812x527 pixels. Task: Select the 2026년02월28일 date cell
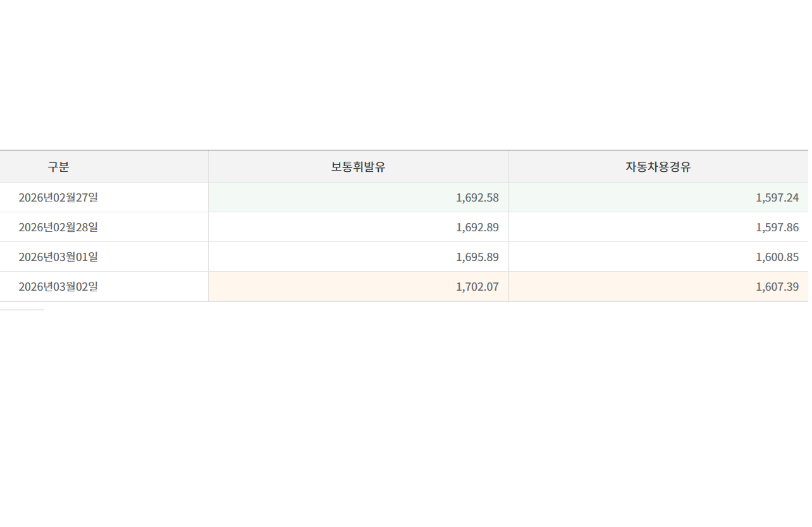click(x=58, y=227)
